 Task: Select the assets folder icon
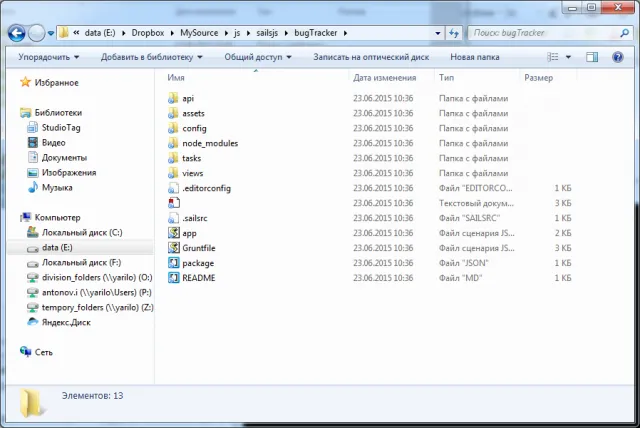pyautogui.click(x=173, y=113)
